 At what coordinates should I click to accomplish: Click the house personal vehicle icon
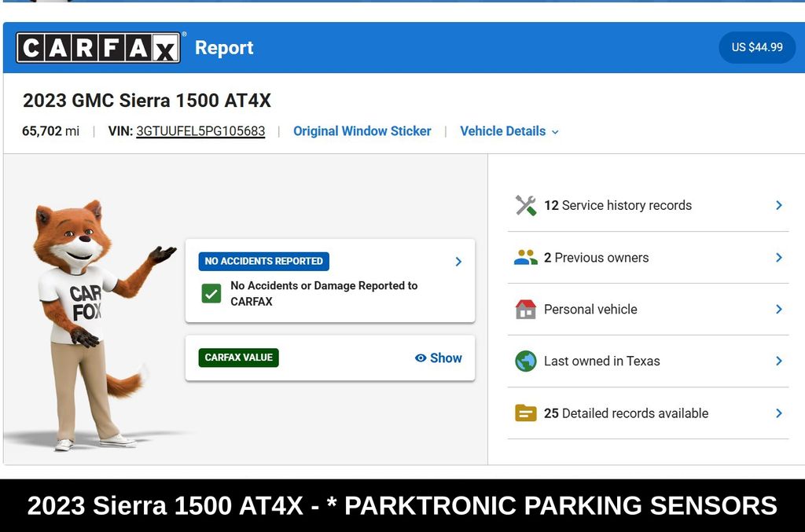coord(525,310)
